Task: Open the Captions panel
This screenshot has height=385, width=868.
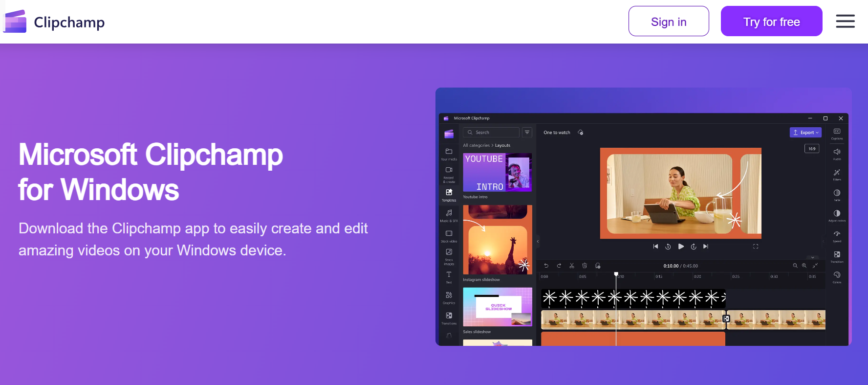Action: (837, 133)
